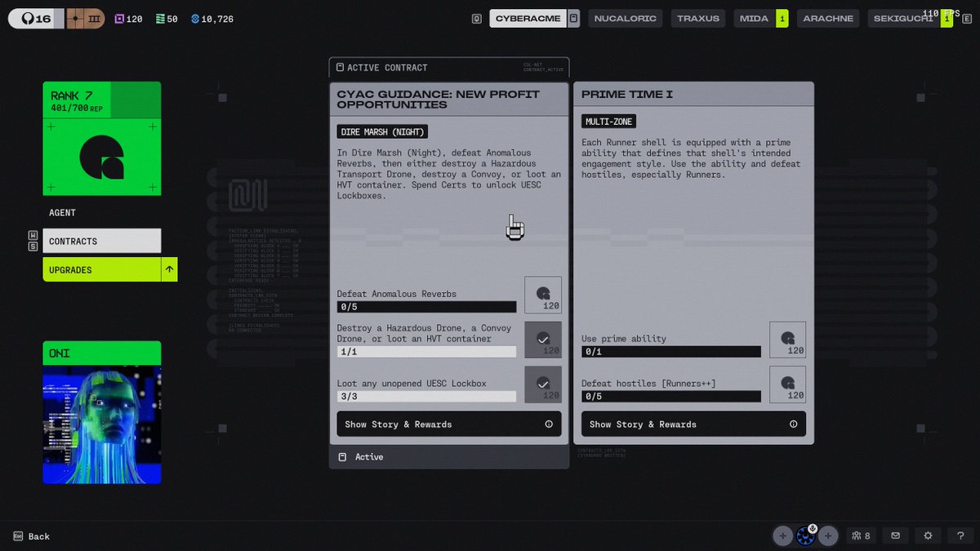This screenshot has width=980, height=551.
Task: Click the Defeat hostiles 0/5 progress bar
Action: 671,397
